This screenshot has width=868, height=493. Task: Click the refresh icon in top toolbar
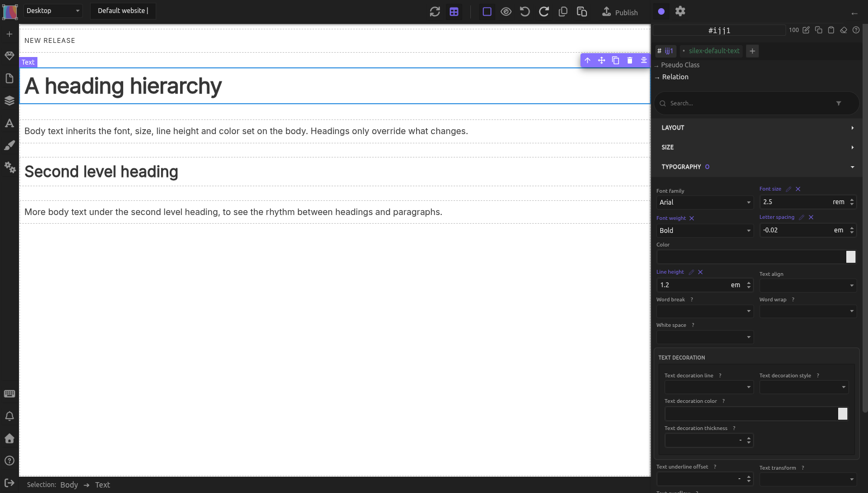(x=435, y=11)
